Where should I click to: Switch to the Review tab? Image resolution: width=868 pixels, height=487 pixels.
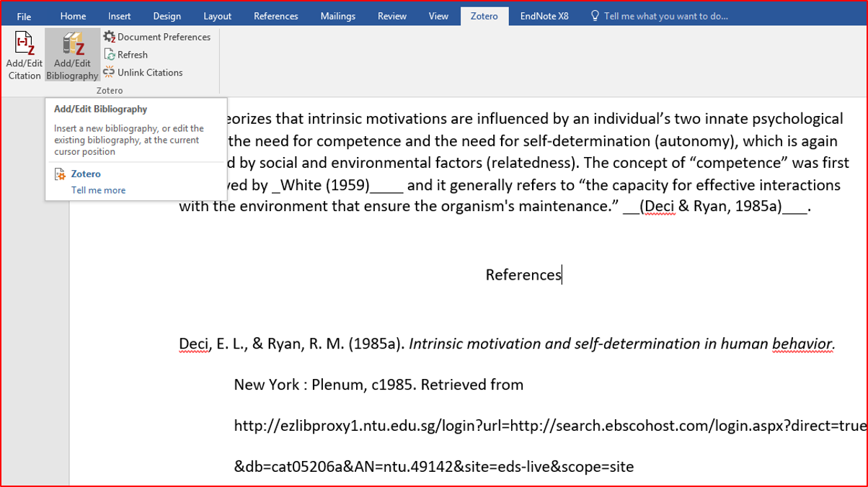(391, 16)
